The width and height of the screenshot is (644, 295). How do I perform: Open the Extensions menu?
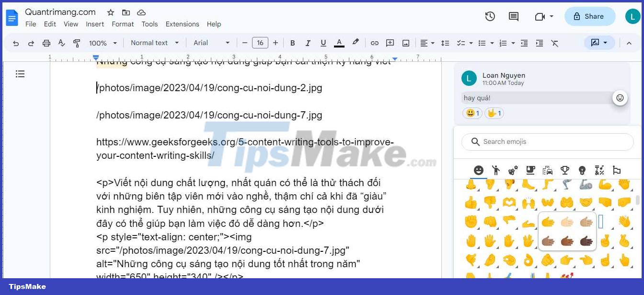tap(182, 24)
